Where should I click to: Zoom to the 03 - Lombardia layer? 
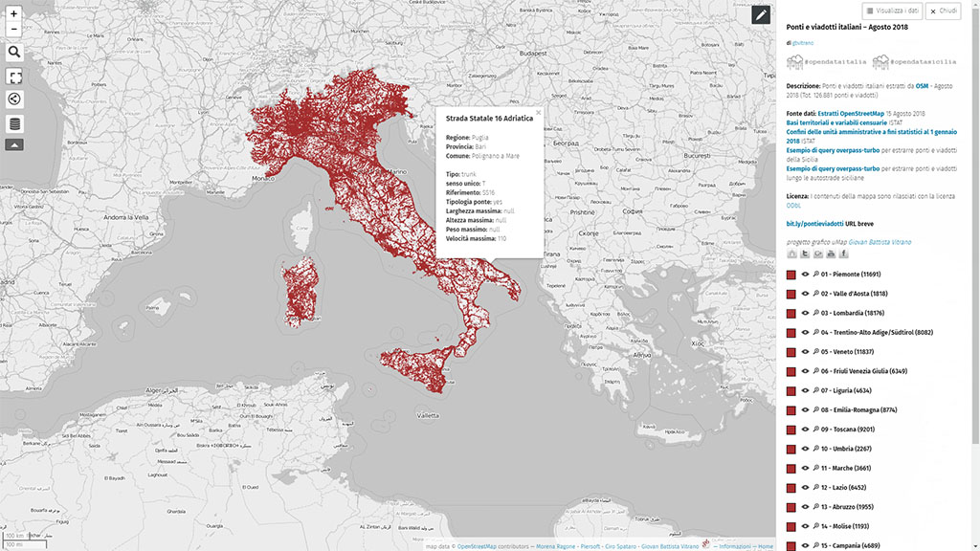(815, 313)
